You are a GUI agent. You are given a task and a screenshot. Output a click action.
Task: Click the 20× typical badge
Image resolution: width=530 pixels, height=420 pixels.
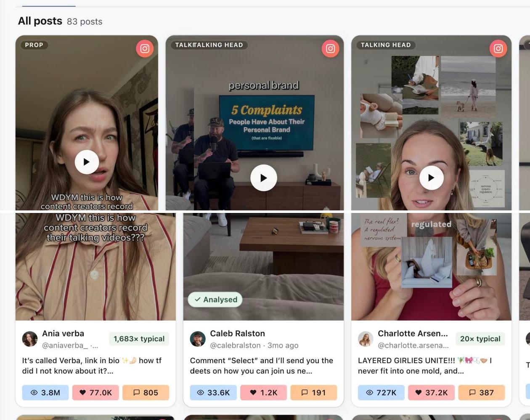[x=480, y=339]
